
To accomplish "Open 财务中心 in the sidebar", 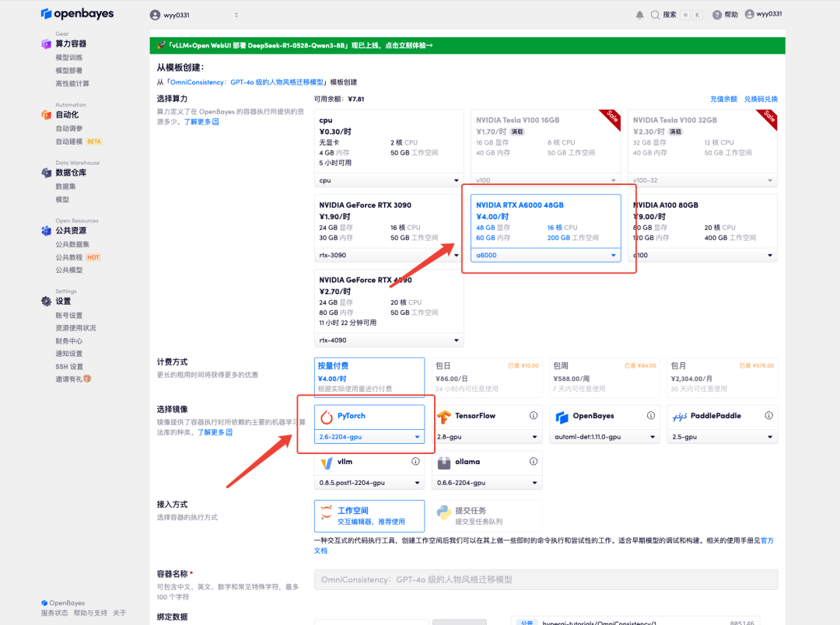I will [69, 340].
